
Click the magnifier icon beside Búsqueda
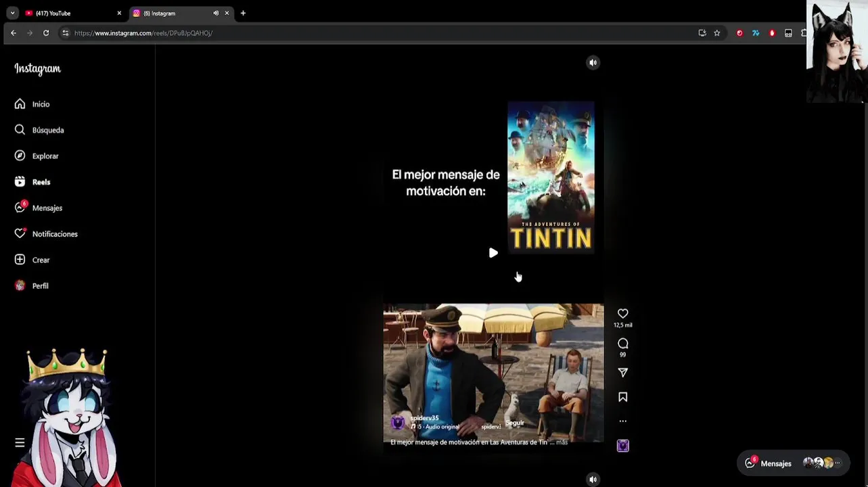(20, 130)
